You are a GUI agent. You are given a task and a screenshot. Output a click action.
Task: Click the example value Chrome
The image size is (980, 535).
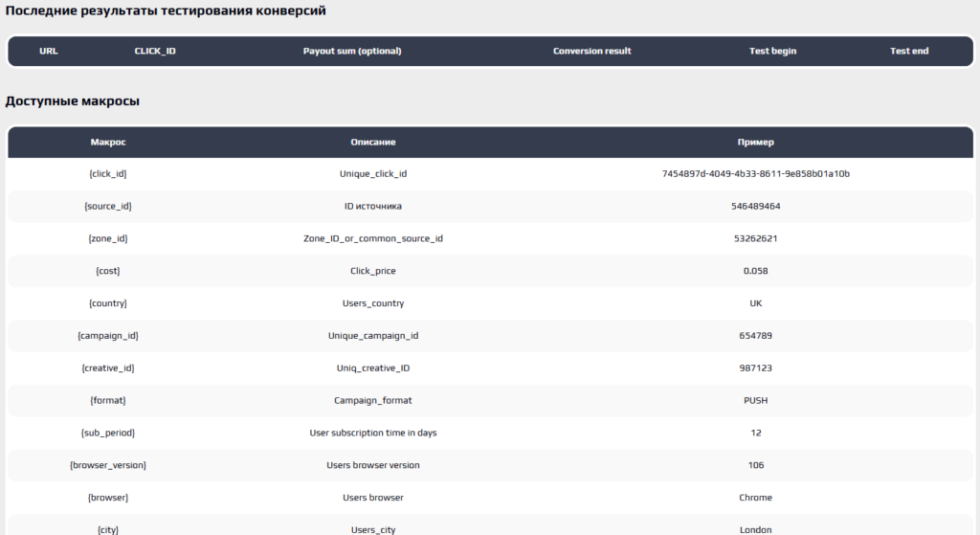[x=756, y=498]
